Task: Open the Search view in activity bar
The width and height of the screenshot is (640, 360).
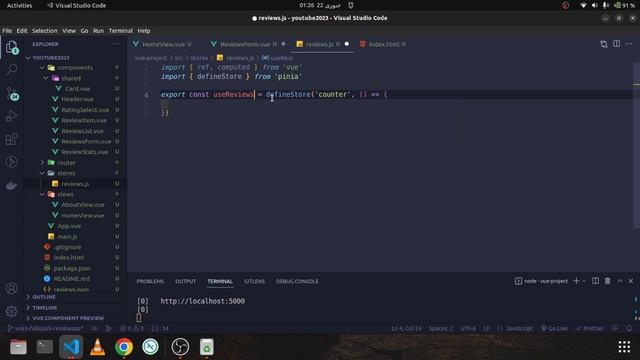Action: point(12,70)
